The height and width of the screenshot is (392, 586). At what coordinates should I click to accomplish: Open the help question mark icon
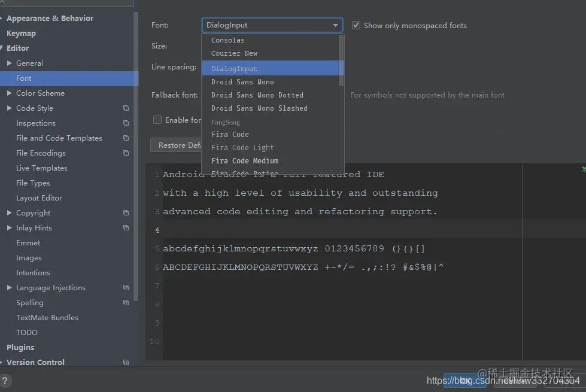coord(5,381)
